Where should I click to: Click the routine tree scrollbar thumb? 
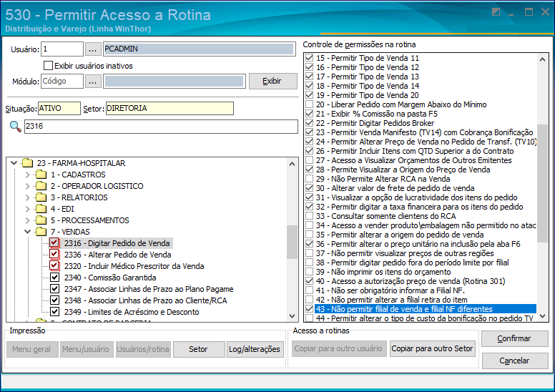tap(292, 242)
